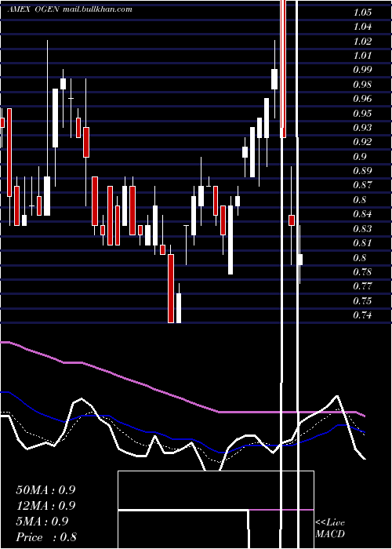Click the last white candlestick near 0.8
The image size is (392, 549).
[300, 260]
